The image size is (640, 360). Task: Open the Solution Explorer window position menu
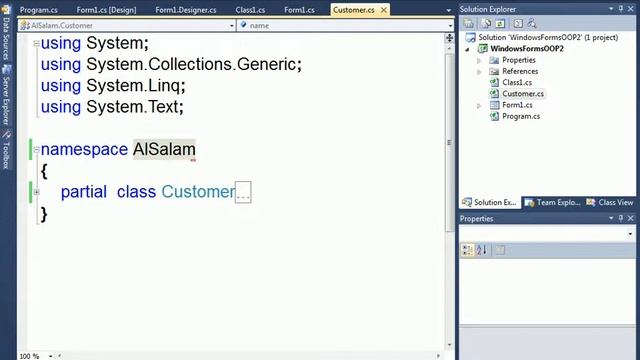611,9
